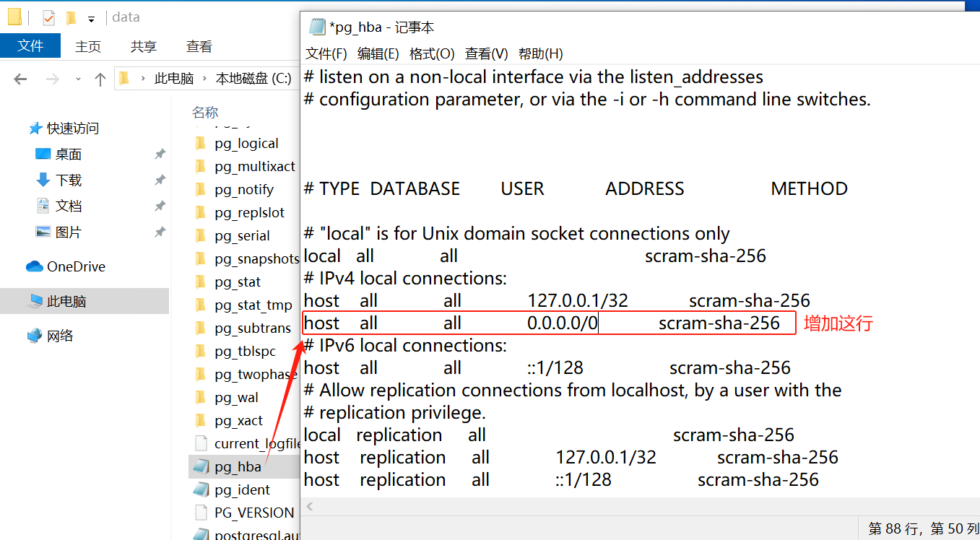The height and width of the screenshot is (540, 980).
Task: Open Notepad's 帮助(H) menu
Action: [541, 54]
